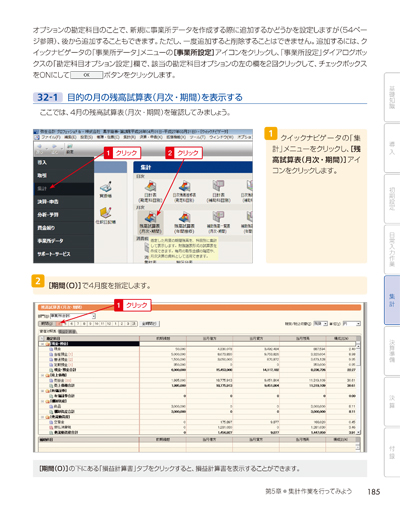The width and height of the screenshot is (400, 510).
Task: Click the 普通預金 account row icon
Action: pos(51,359)
